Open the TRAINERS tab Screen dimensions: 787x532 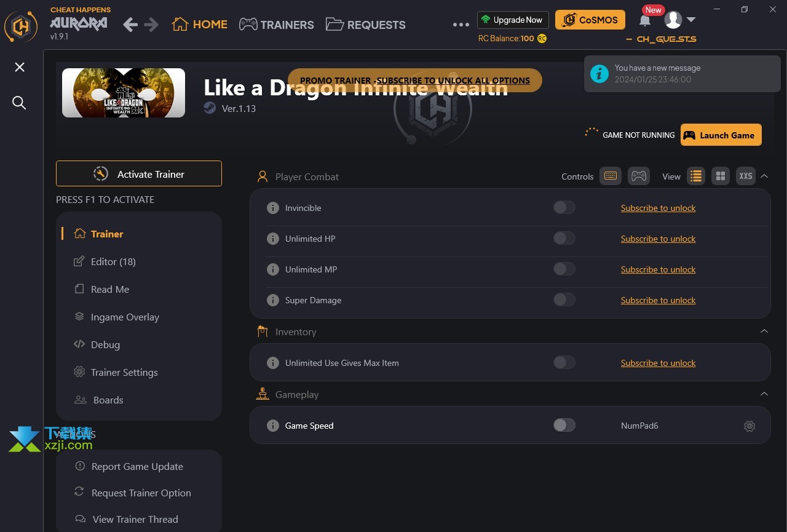click(277, 25)
